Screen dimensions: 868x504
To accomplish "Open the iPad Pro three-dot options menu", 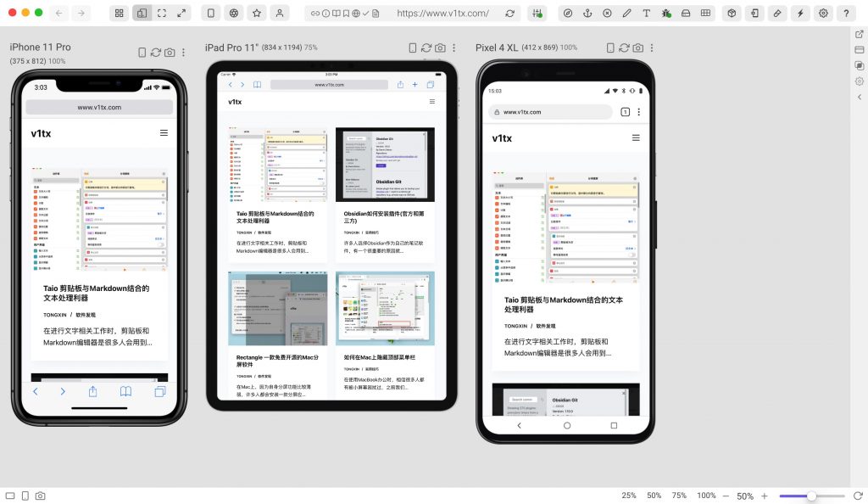I will (x=453, y=48).
